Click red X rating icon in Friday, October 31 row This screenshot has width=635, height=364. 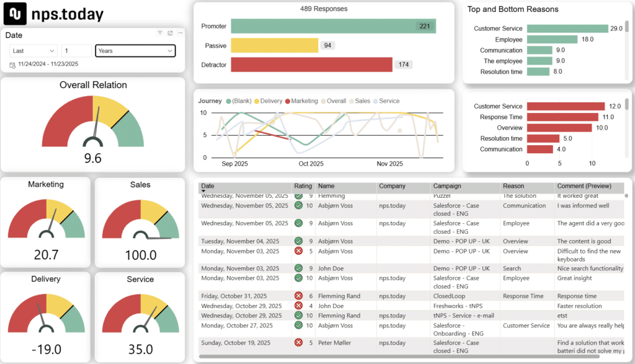pos(298,296)
